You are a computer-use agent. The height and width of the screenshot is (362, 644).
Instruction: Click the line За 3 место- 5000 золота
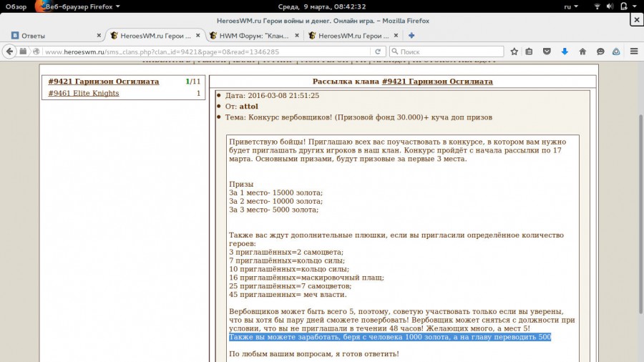click(273, 210)
